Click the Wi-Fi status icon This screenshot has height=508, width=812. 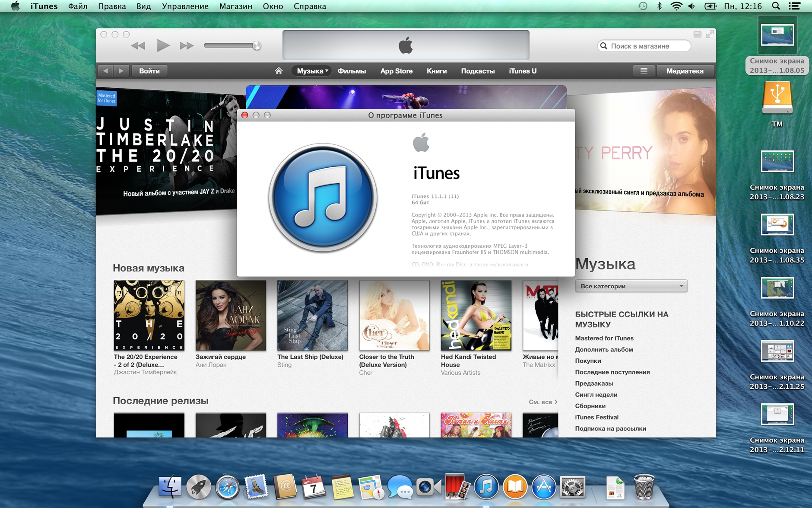[676, 6]
